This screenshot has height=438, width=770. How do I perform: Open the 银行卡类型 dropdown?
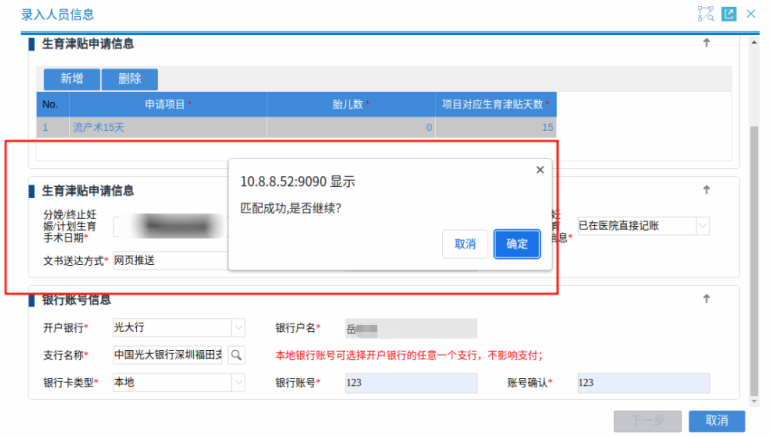point(238,383)
